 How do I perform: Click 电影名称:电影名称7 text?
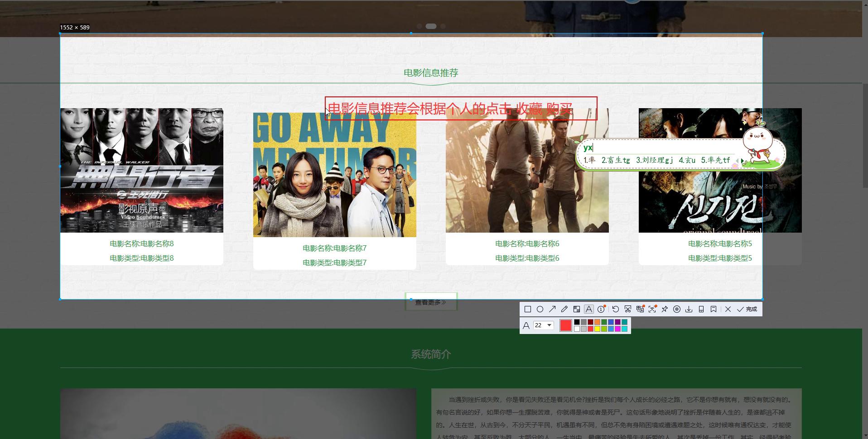(335, 248)
